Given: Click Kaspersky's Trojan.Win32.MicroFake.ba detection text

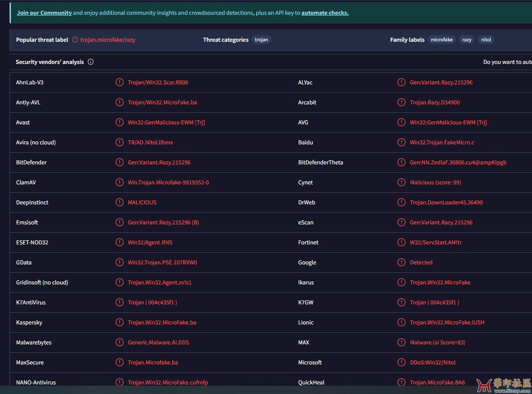Looking at the screenshot, I should tap(162, 322).
